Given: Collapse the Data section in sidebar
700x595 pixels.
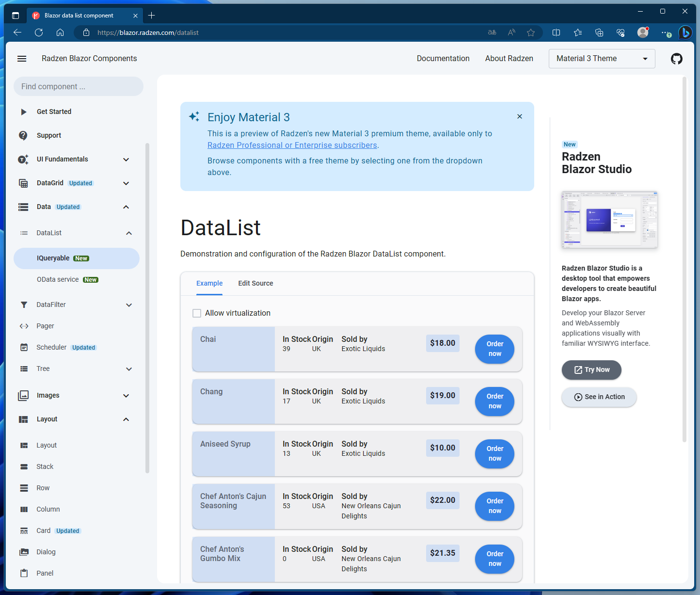Looking at the screenshot, I should 126,207.
